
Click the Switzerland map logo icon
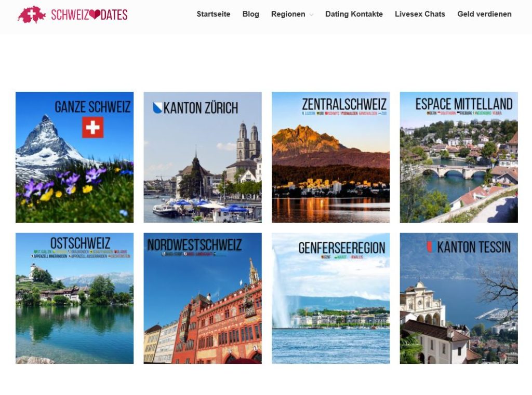32,15
